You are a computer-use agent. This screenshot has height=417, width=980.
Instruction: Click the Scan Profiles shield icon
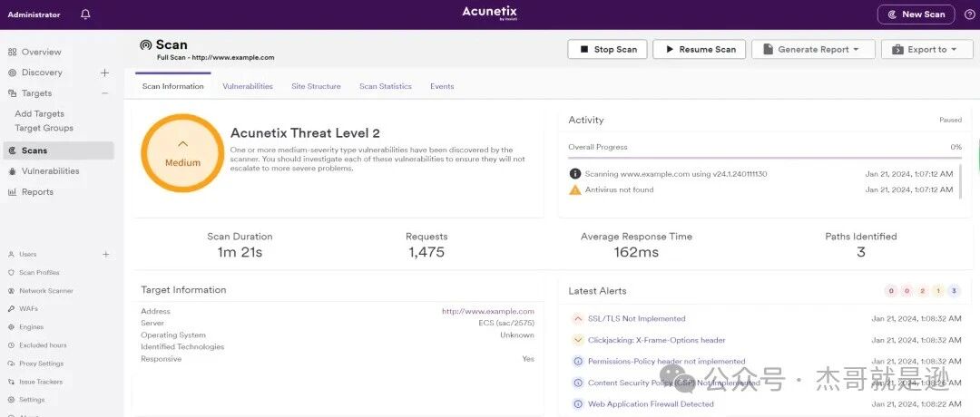click(11, 272)
